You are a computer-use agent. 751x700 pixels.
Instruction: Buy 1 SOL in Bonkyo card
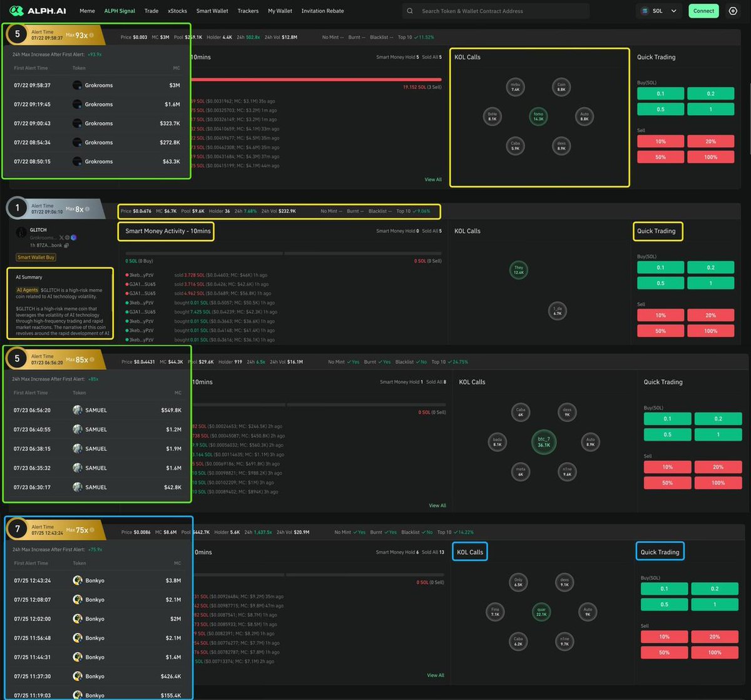tap(715, 604)
